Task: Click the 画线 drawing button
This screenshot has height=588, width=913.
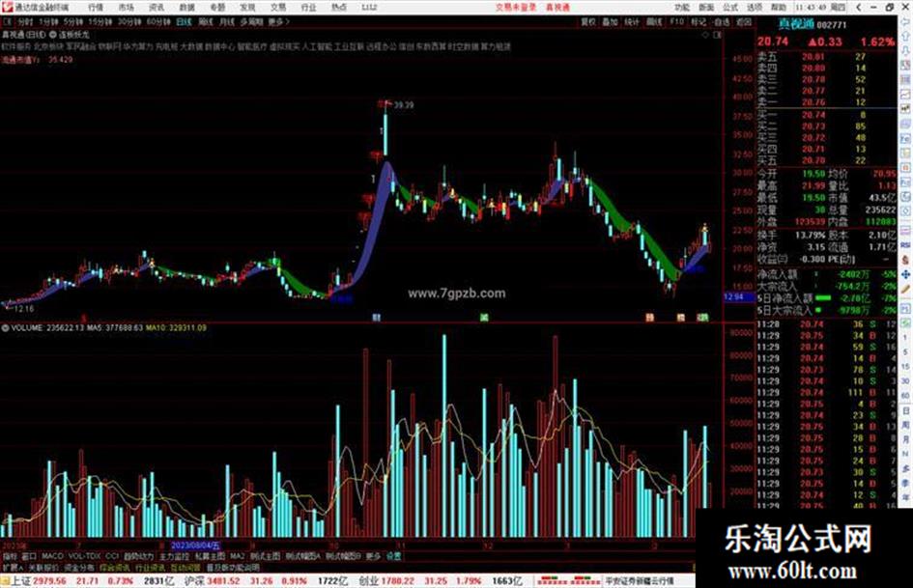Action: (654, 21)
